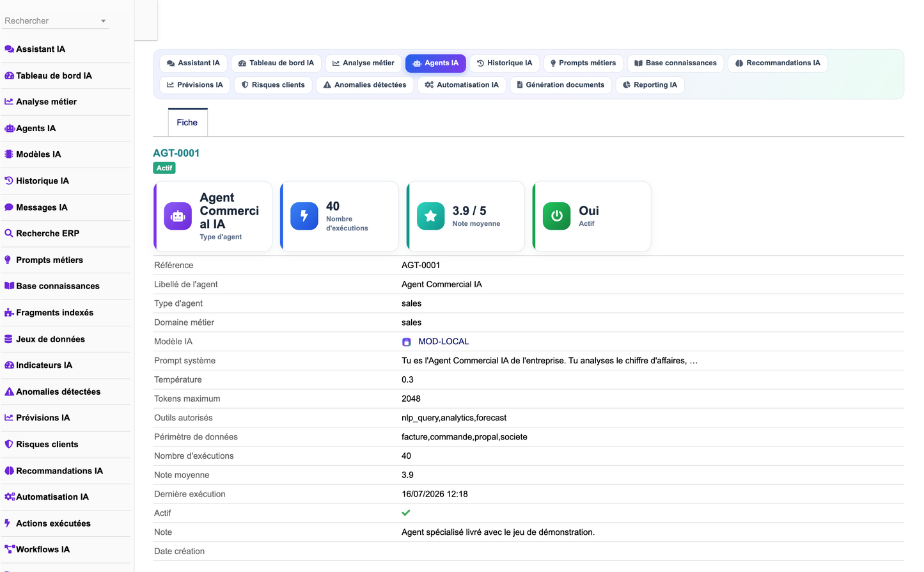Viewport: 924px width, 572px height.
Task: Click the facture,commande,propal,societe value
Action: point(464,437)
